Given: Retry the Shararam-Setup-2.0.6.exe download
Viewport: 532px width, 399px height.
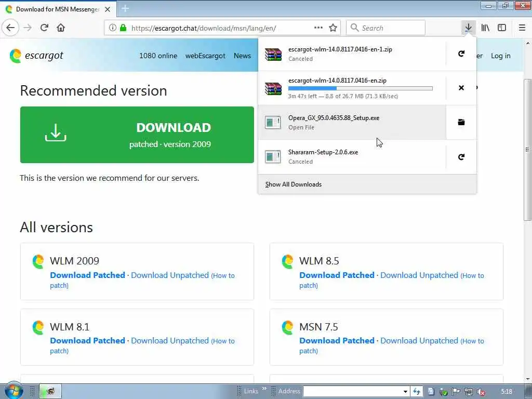Looking at the screenshot, I should 461,157.
